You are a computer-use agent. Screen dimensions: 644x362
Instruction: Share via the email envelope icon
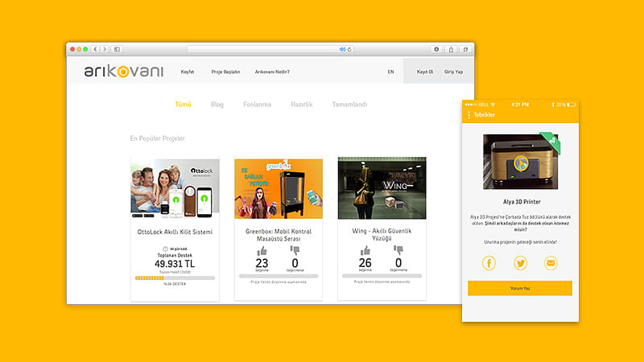click(x=551, y=263)
